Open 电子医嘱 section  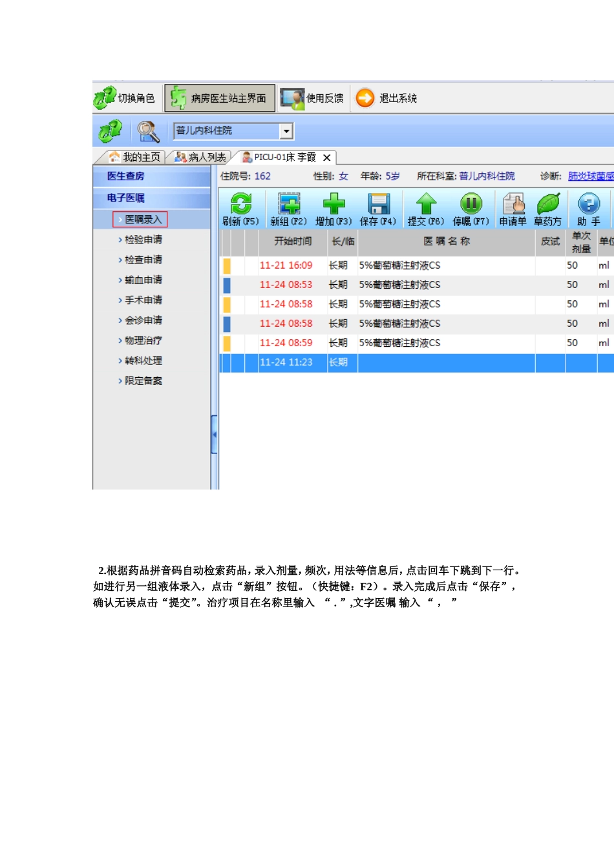point(152,198)
